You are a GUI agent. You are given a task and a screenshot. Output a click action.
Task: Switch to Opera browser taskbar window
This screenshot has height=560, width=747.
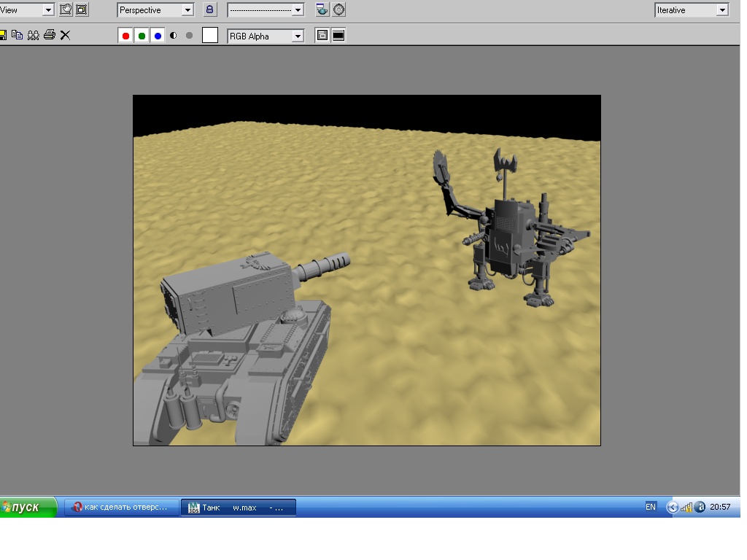click(x=122, y=507)
